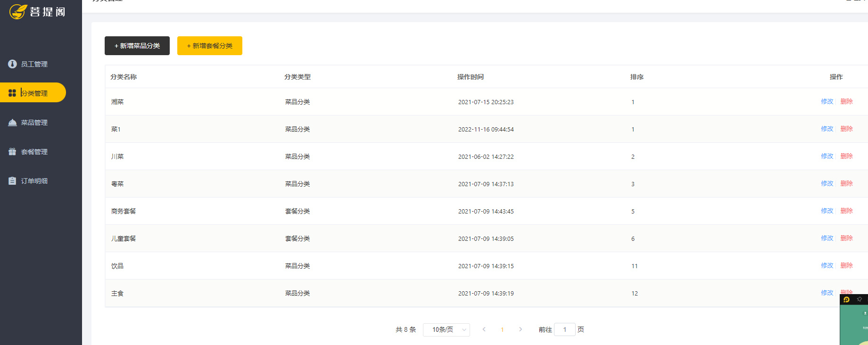Click the 共 8 条 total count text
Image resolution: width=868 pixels, height=345 pixels.
coord(406,329)
